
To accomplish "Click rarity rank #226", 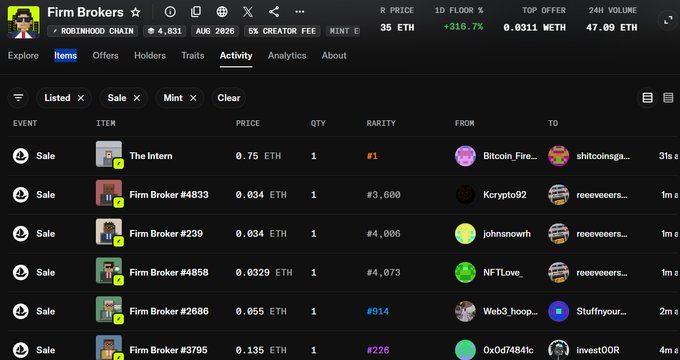I will pyautogui.click(x=377, y=350).
